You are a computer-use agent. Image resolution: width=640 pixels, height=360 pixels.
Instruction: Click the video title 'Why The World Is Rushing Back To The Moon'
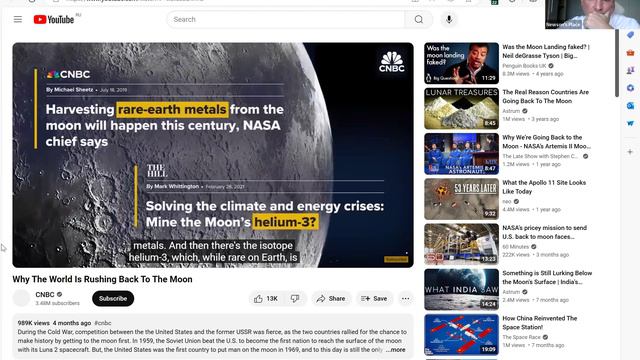click(102, 279)
